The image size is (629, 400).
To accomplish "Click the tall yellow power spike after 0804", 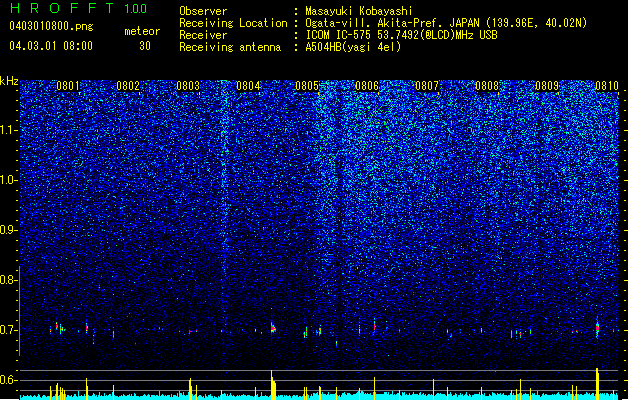I will coord(273,385).
